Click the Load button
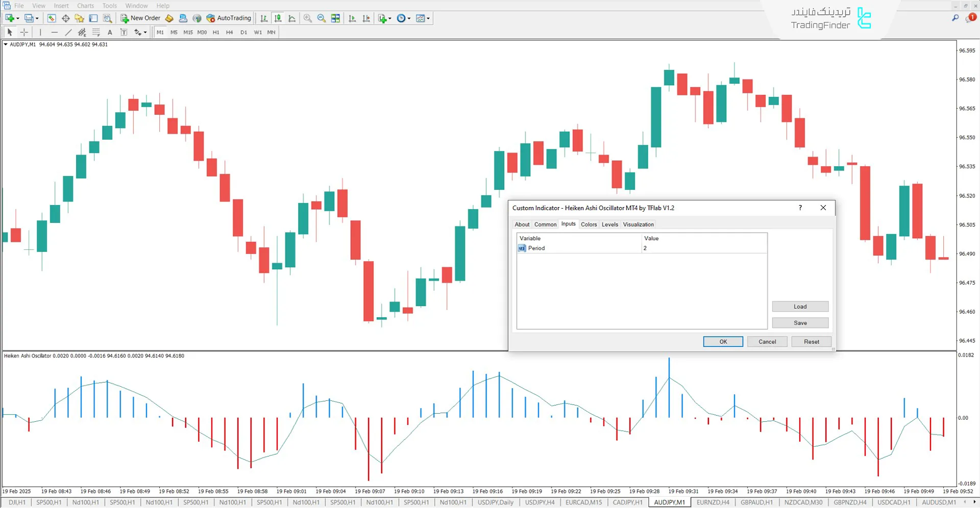This screenshot has width=980, height=508. (800, 306)
